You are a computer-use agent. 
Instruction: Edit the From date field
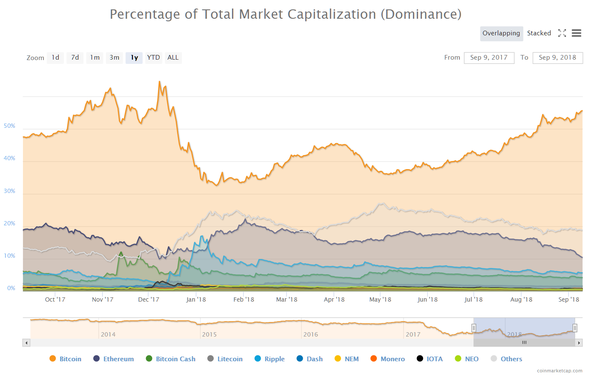point(489,58)
